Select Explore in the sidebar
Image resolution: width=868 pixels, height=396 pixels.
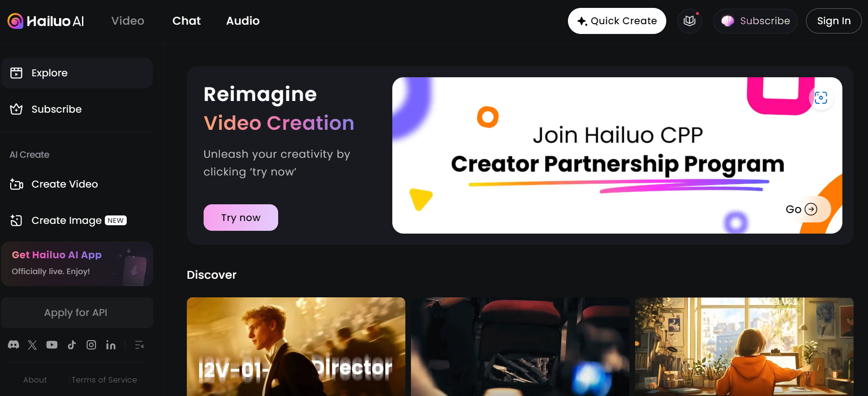pyautogui.click(x=77, y=73)
